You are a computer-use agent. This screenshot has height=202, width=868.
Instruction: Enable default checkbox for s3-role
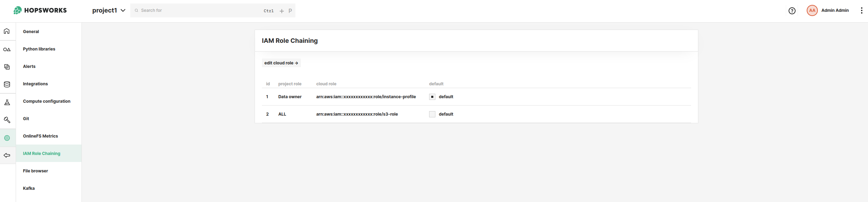pyautogui.click(x=432, y=114)
